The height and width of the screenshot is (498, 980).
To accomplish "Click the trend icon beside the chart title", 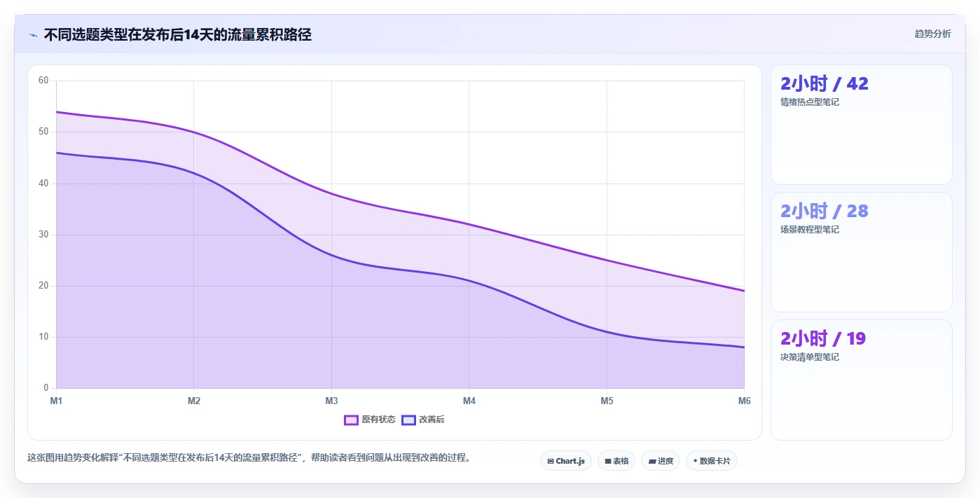I will tap(33, 34).
